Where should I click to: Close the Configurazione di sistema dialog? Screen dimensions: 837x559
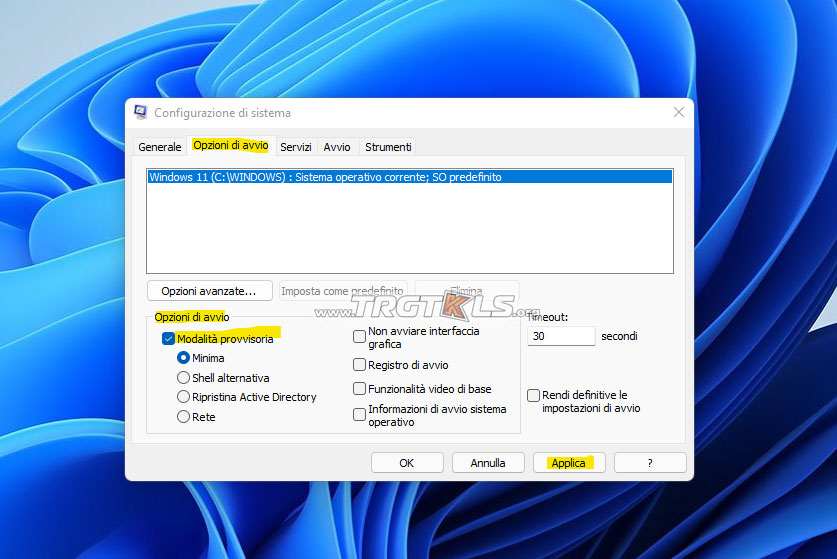pos(679,112)
